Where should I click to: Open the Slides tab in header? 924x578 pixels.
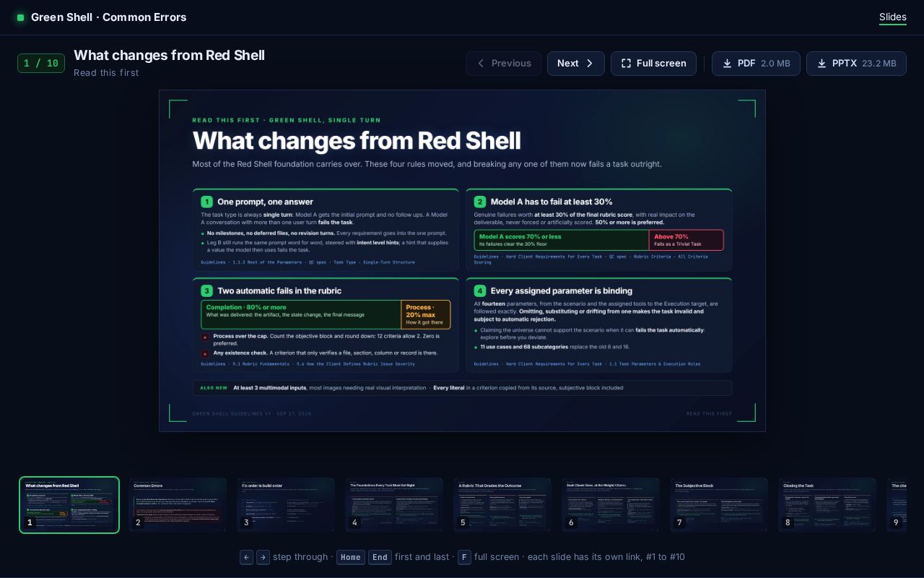892,17
